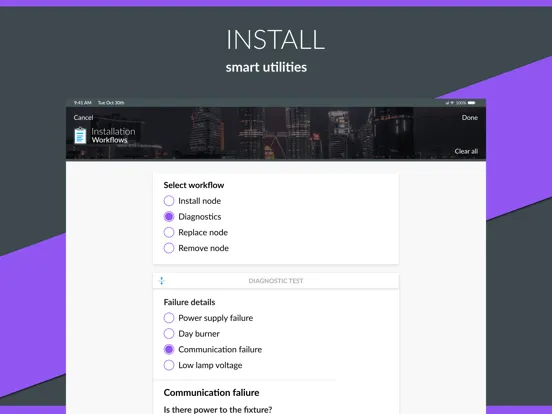This screenshot has width=552, height=414.
Task: Click the Communication failure section heading
Action: [211, 393]
